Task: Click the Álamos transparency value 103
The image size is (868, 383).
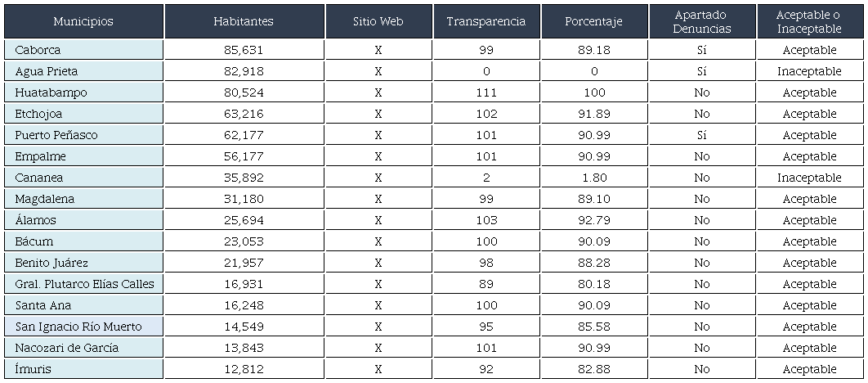Action: [x=486, y=220]
